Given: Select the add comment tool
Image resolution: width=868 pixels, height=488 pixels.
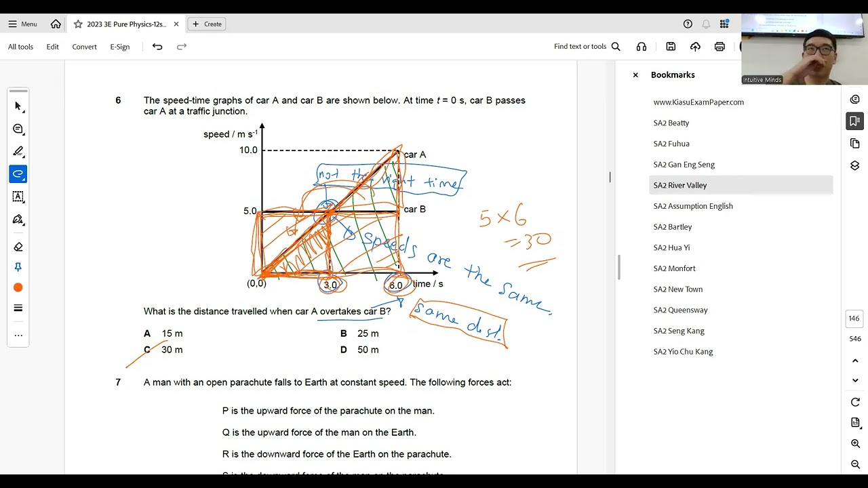Looking at the screenshot, I should click(18, 129).
